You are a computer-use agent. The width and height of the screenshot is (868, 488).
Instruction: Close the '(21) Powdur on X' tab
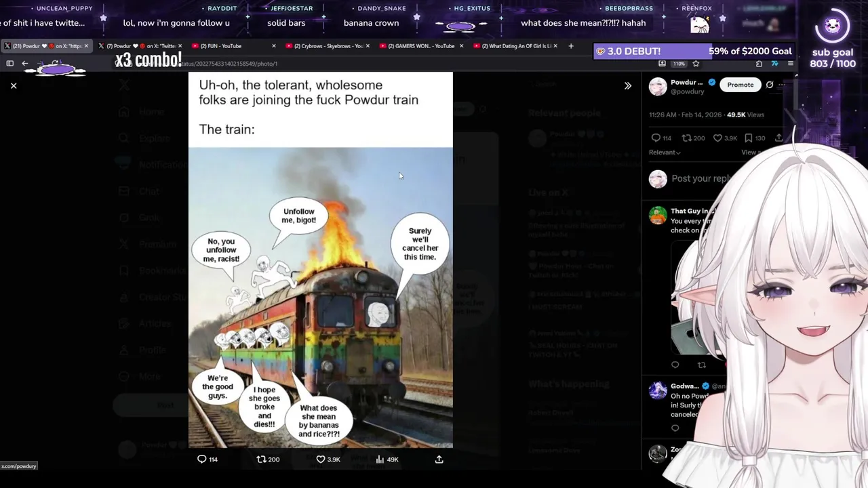click(x=86, y=46)
